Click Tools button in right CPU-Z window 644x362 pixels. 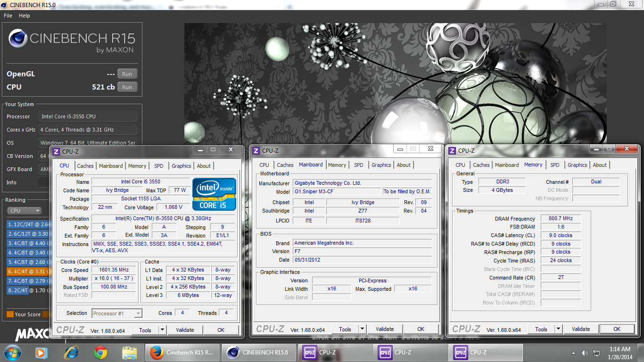pyautogui.click(x=541, y=329)
